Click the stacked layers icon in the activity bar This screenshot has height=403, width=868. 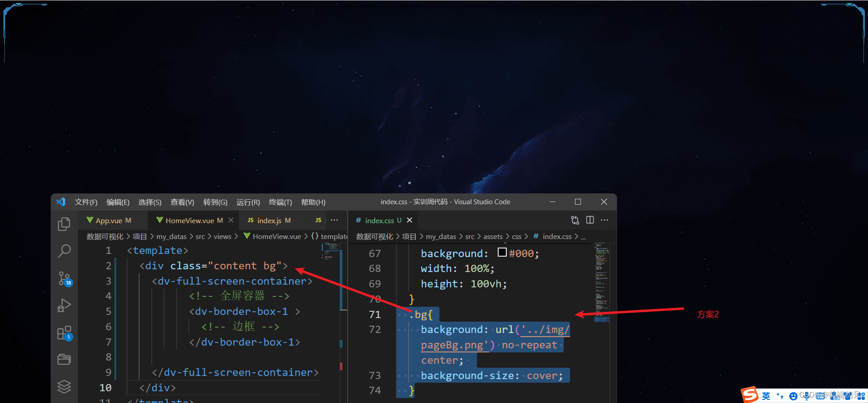pyautogui.click(x=64, y=386)
